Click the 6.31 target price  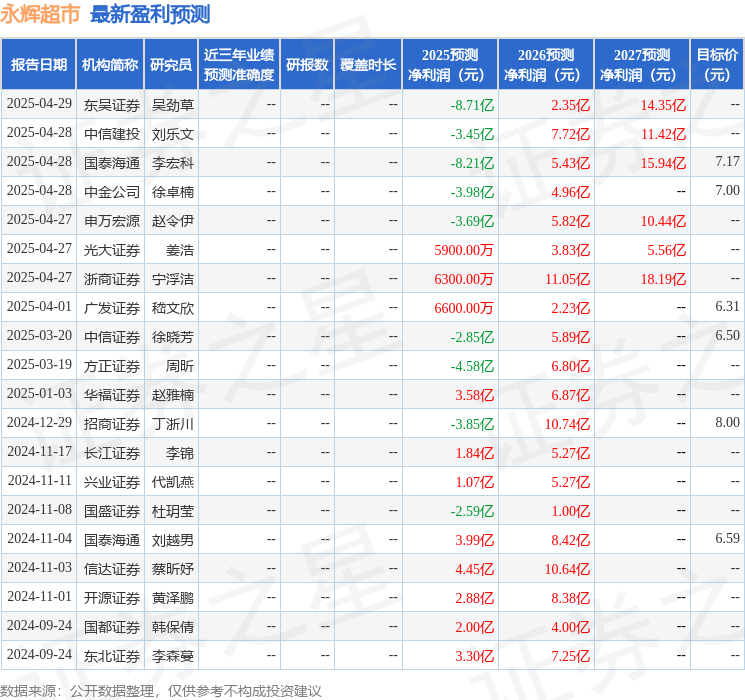pyautogui.click(x=727, y=307)
